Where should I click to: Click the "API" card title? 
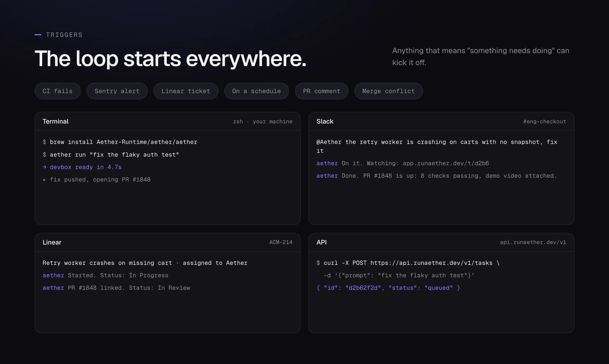[x=322, y=242]
